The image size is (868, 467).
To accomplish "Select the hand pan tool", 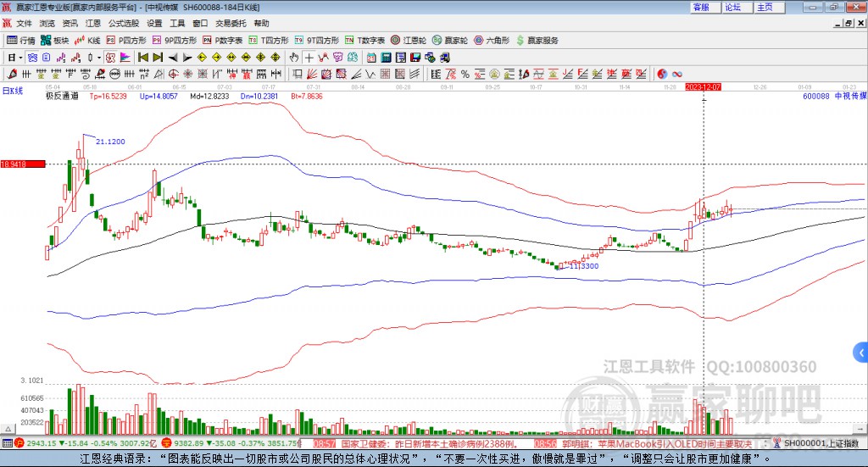I will tap(294, 58).
